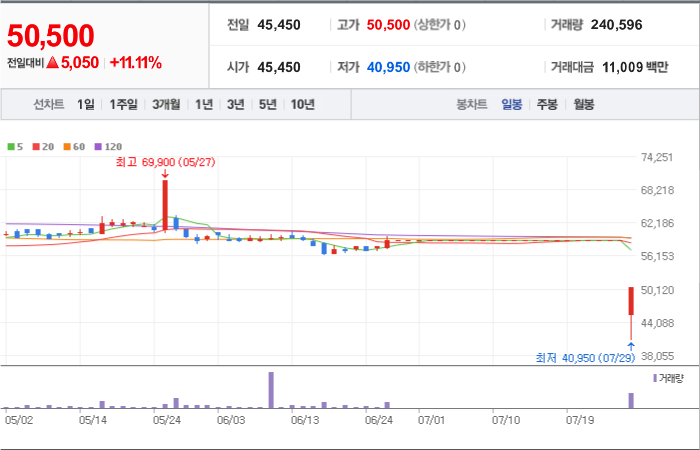Image resolution: width=700 pixels, height=450 pixels.
Task: Click the 05/02 date axis label
Action: [x=19, y=420]
